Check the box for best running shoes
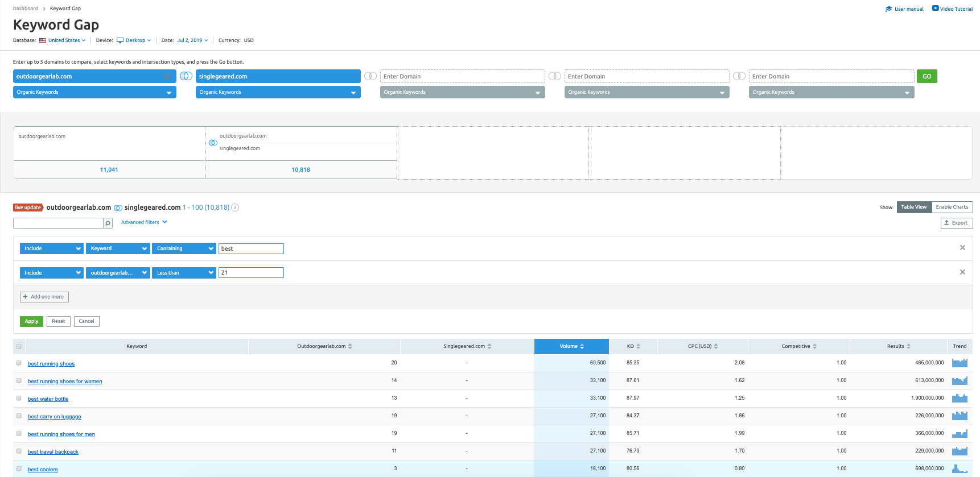 (x=19, y=363)
